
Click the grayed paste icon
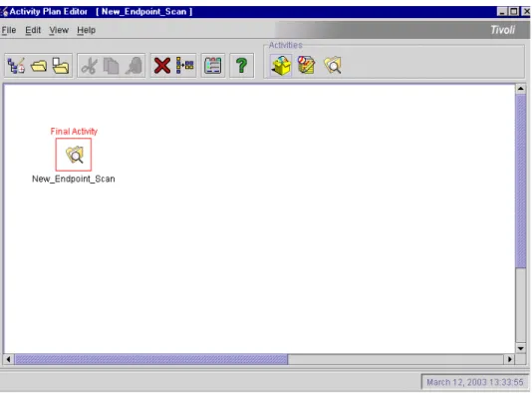point(133,66)
